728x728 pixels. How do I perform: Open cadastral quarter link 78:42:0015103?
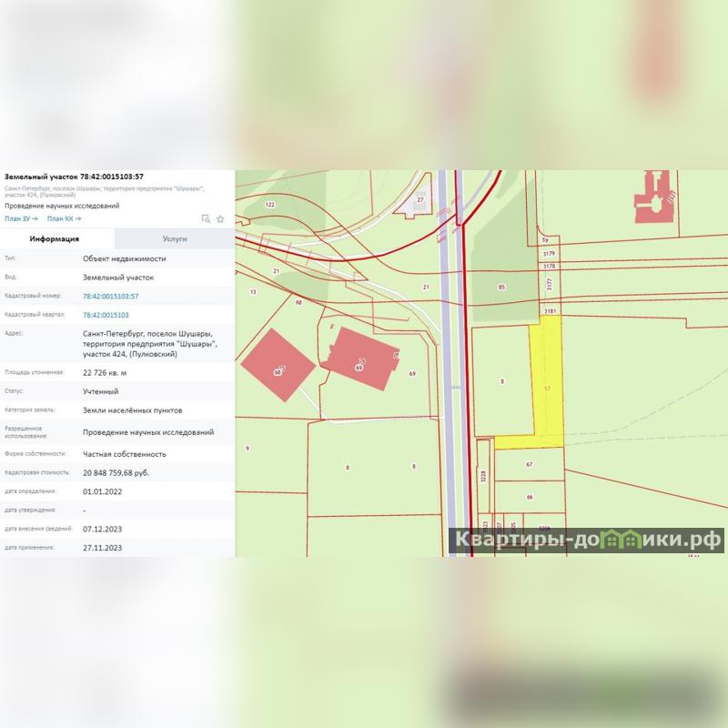pyautogui.click(x=105, y=315)
